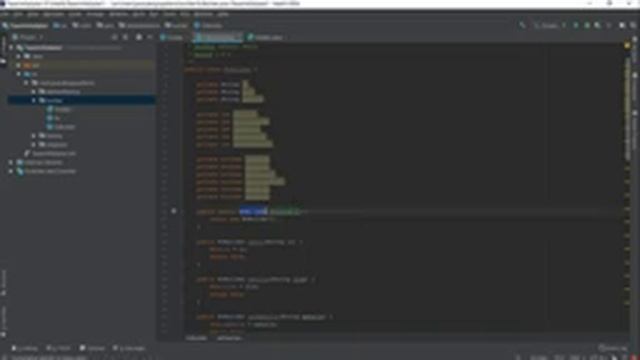This screenshot has width=640, height=360.
Task: Open the Project view selector dropdown
Action: click(x=28, y=37)
